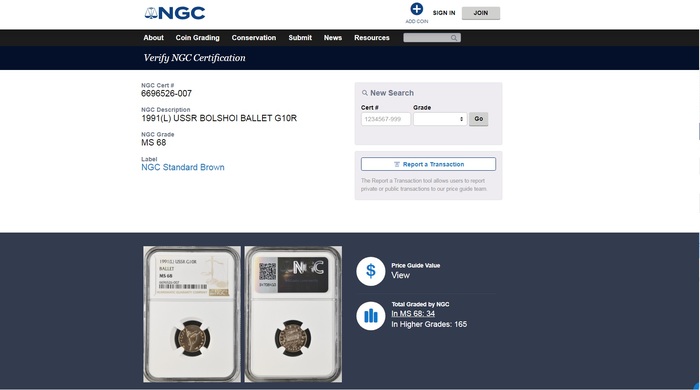Click the Sign In link

coord(444,13)
